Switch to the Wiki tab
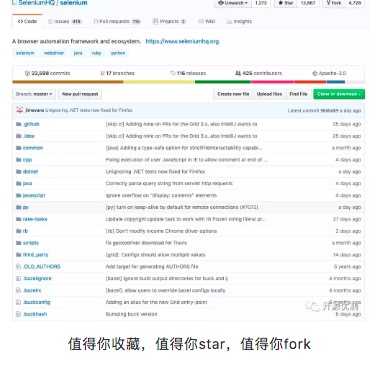 [207, 21]
